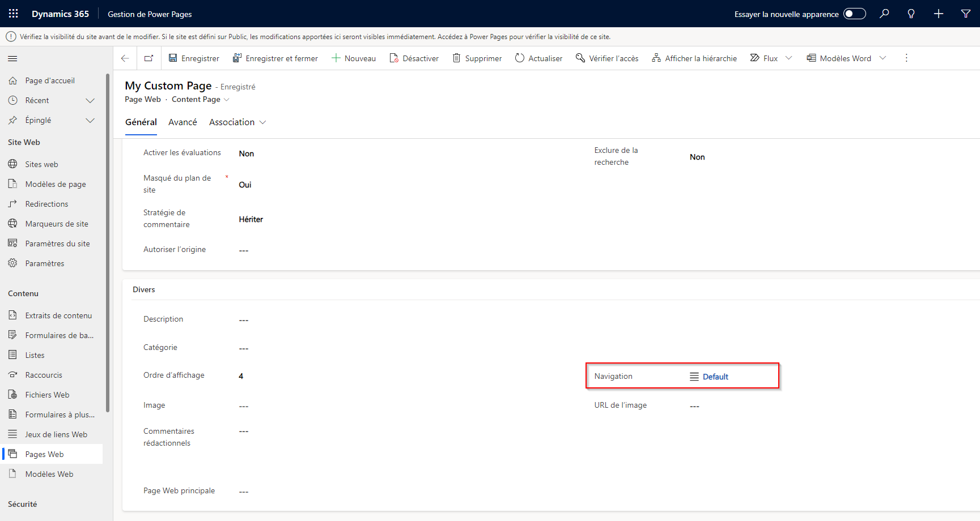
Task: Click Modèles Word command
Action: pyautogui.click(x=839, y=58)
